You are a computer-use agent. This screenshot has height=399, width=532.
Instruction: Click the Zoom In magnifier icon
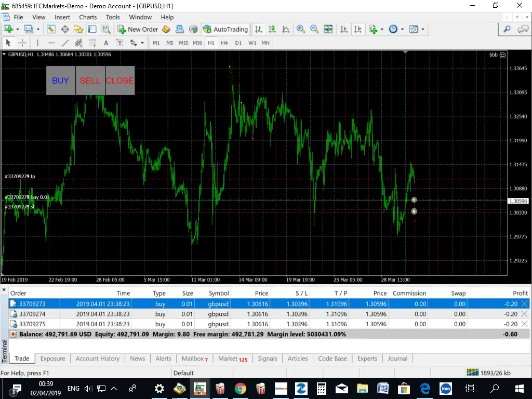tap(301, 29)
